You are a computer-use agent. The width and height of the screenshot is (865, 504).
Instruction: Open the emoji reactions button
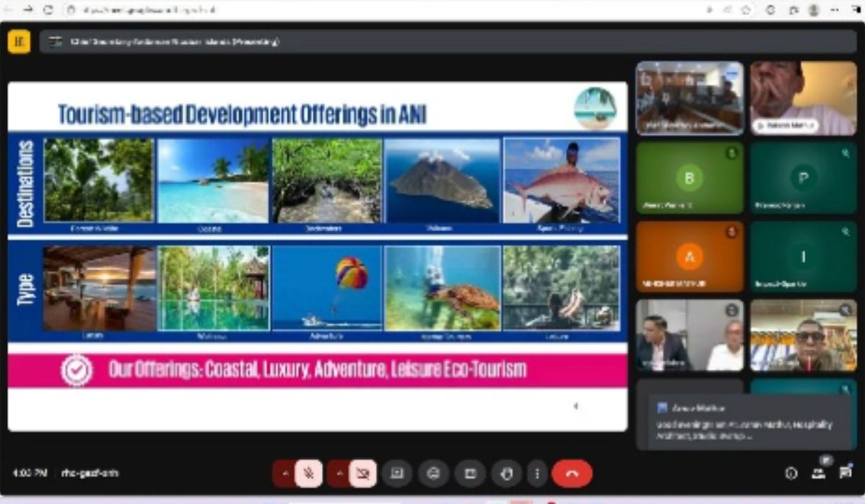[433, 474]
